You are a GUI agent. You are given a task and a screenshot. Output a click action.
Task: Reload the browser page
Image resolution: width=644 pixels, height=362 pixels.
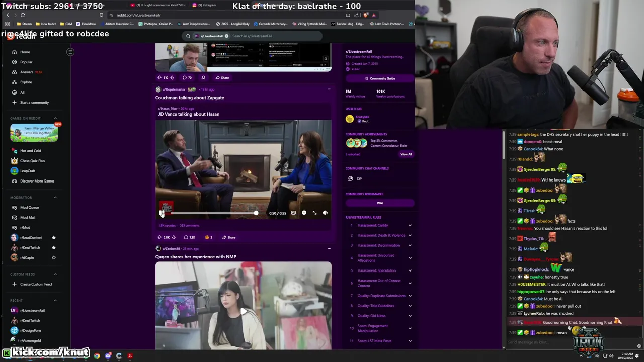[23, 15]
